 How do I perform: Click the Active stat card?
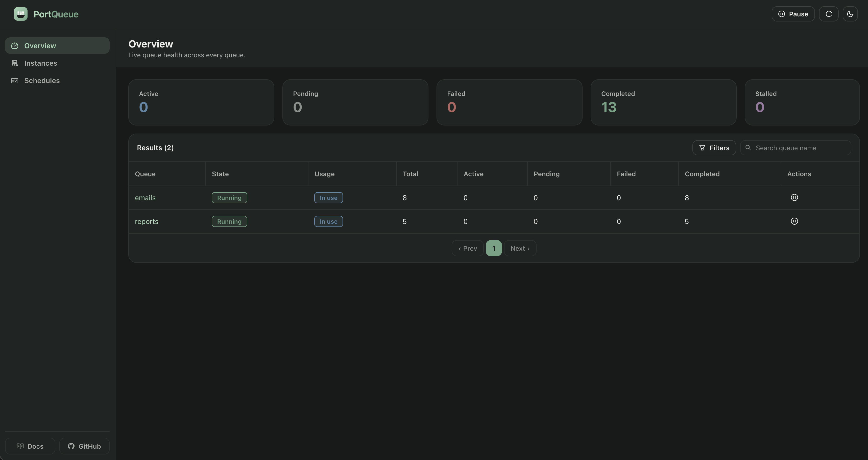201,102
